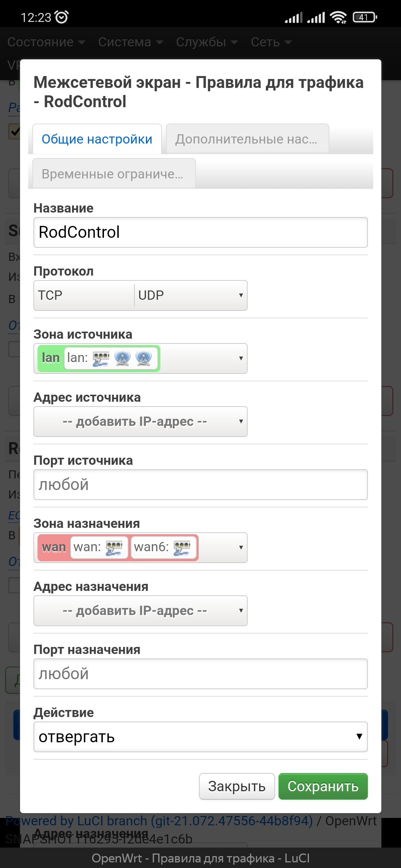Open the Общие настройки tab
Image resolution: width=401 pixels, height=868 pixels.
point(97,139)
